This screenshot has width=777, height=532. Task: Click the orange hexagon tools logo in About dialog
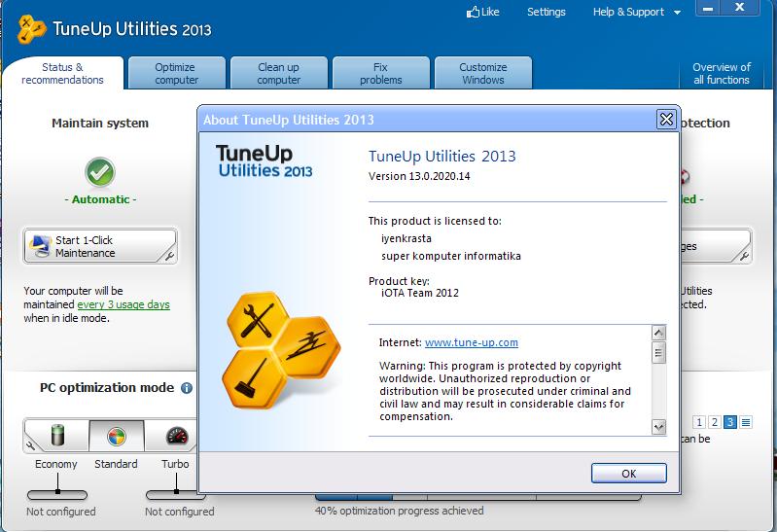[281, 350]
